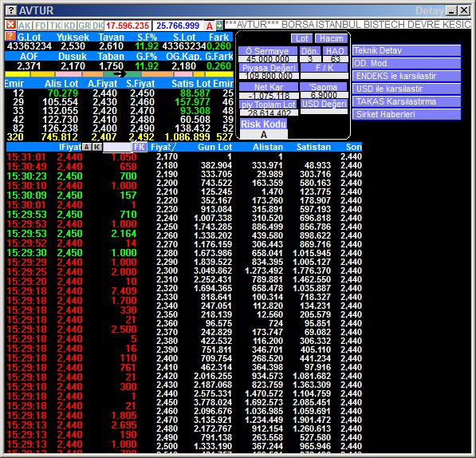
Task: Open the KD toolbar button
Action: pyautogui.click(x=69, y=26)
